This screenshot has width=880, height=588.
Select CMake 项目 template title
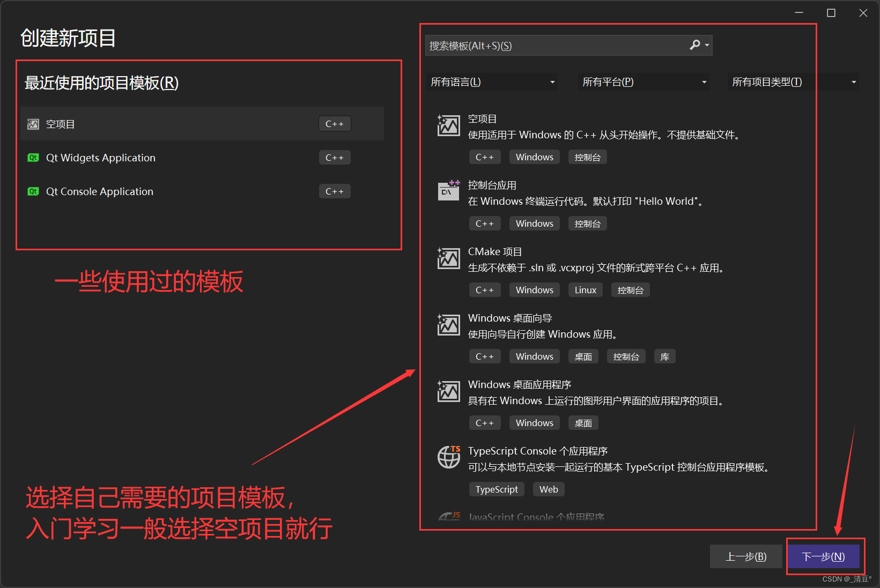click(495, 252)
